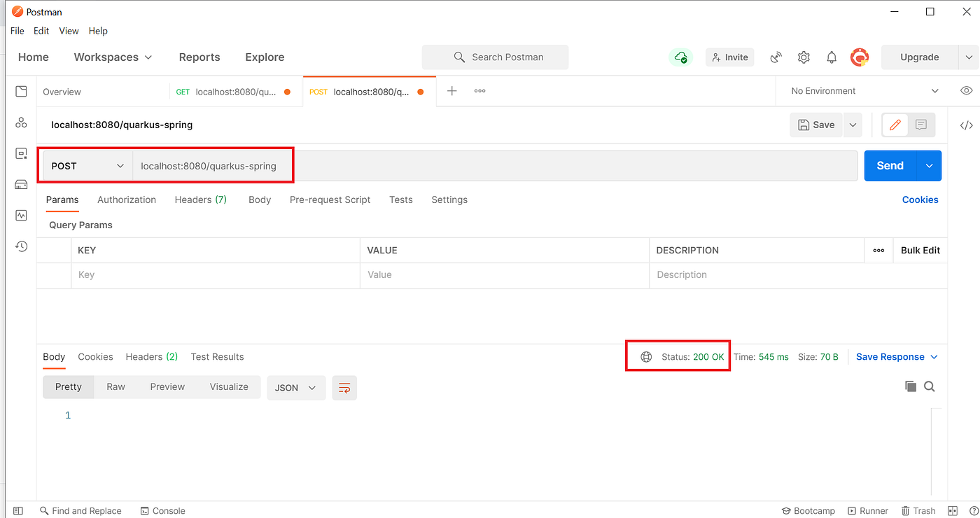Viewport: 980px width, 518px height.
Task: Click the Search Postman field
Action: tap(495, 57)
